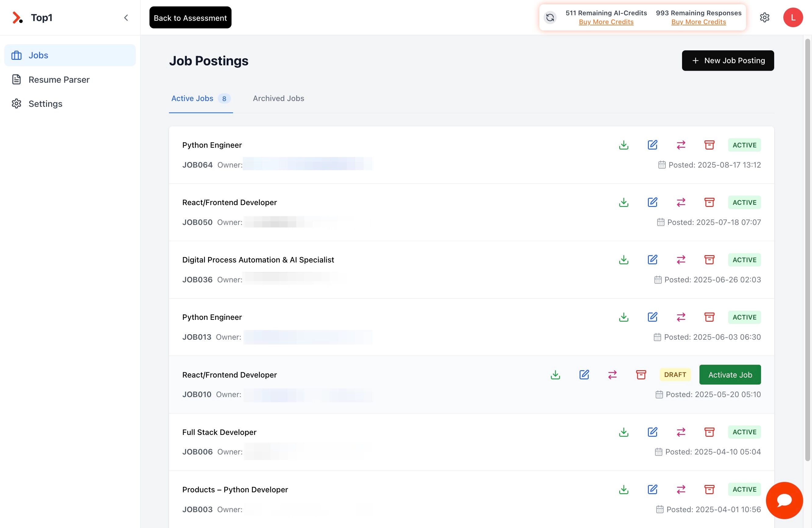The height and width of the screenshot is (528, 812).
Task: Edit the React/Frontend Developer JOB050 posting
Action: pyautogui.click(x=652, y=202)
